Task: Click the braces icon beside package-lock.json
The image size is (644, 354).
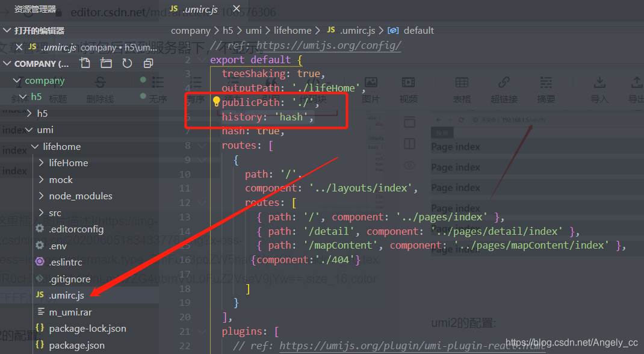Action: click(40, 328)
